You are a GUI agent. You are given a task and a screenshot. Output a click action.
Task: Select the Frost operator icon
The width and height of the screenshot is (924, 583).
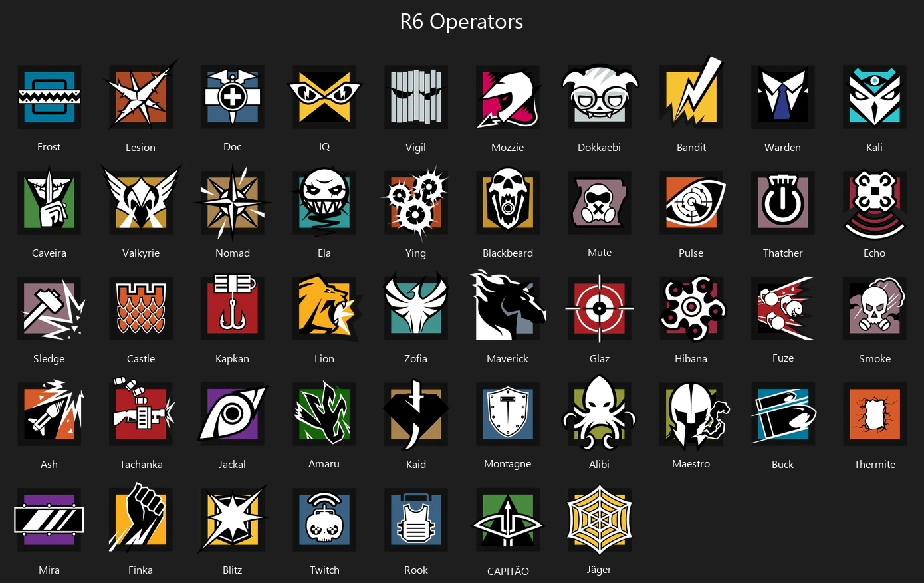(x=49, y=97)
